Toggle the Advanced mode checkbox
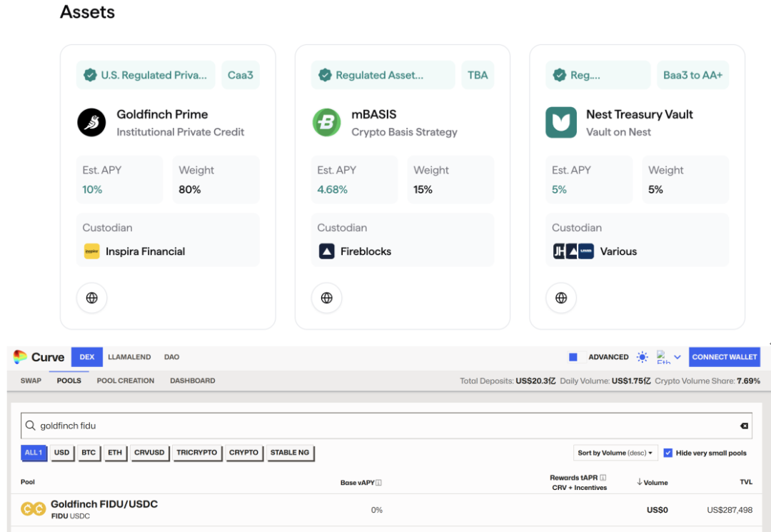Screen dimensions: 771x532 click(x=573, y=357)
